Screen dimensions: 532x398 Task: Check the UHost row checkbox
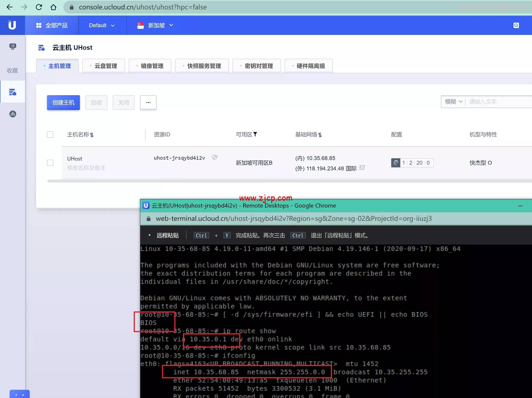pyautogui.click(x=50, y=163)
